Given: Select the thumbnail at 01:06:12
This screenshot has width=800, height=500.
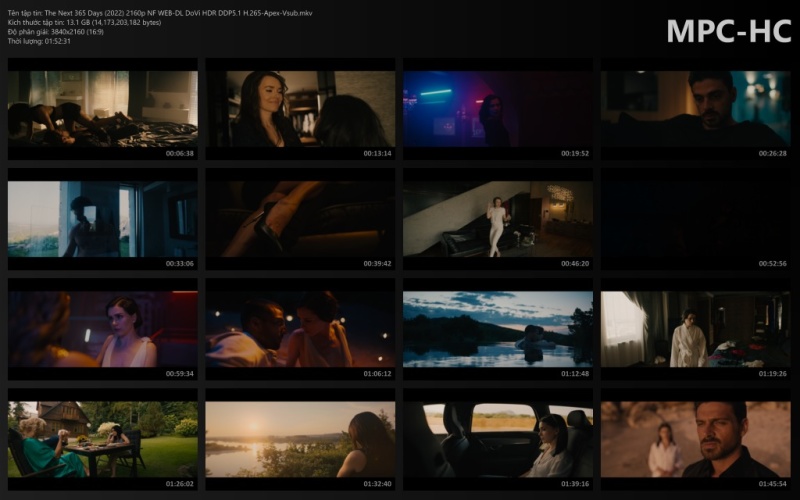Looking at the screenshot, I should pos(300,329).
